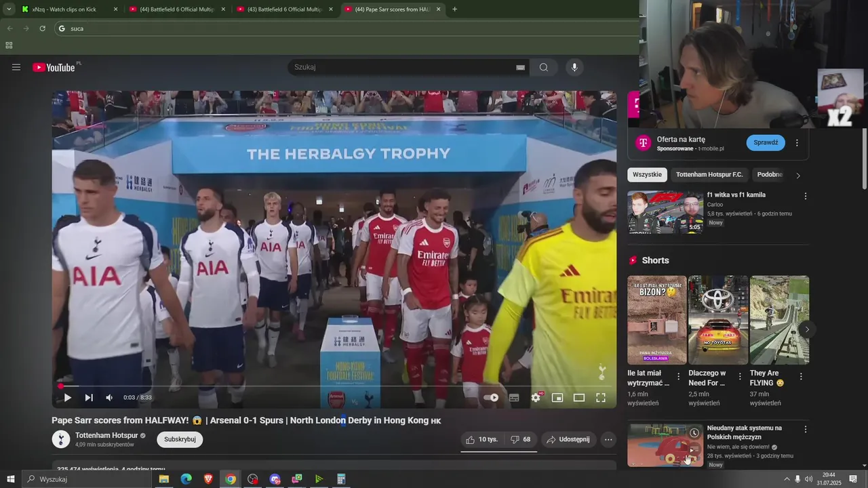This screenshot has width=868, height=488.
Task: Switch to first Battlefield 6 browser tab
Action: coord(178,9)
